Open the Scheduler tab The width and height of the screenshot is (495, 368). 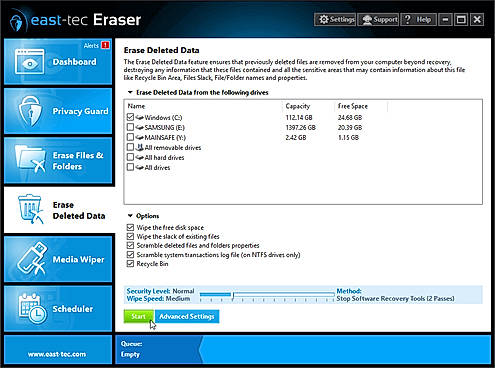click(58, 308)
